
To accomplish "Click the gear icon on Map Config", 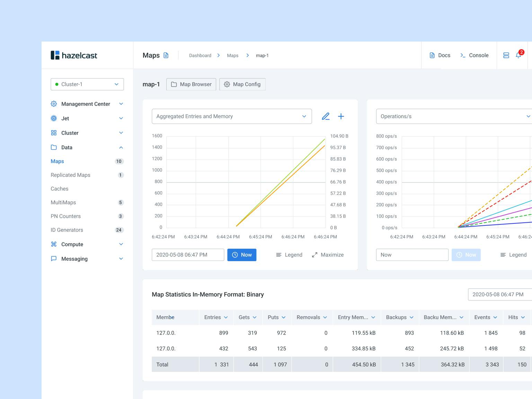I will [x=227, y=85].
